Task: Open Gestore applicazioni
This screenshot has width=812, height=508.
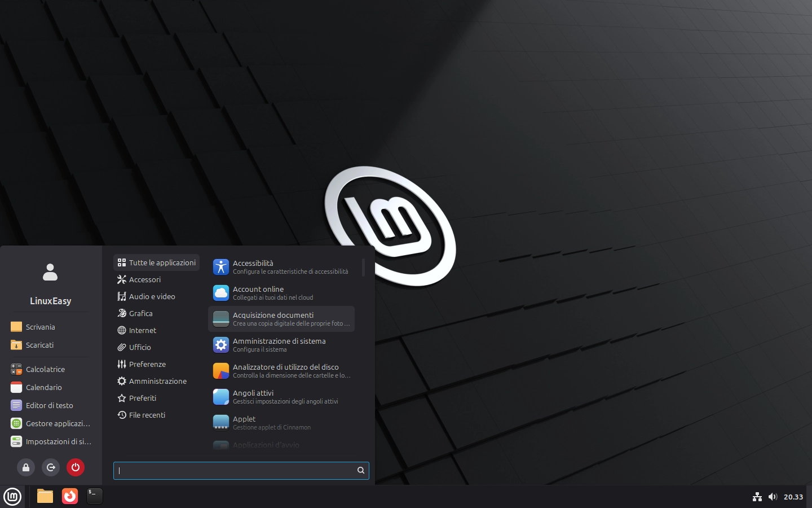Action: coord(50,423)
